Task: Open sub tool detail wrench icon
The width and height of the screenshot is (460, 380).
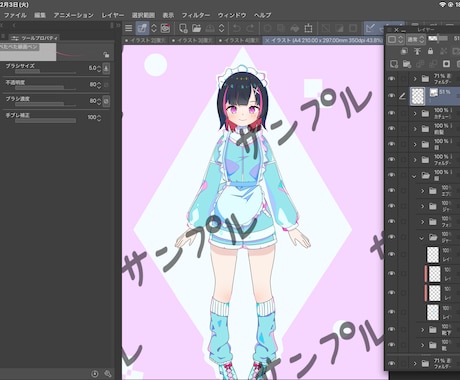Action: 108,374
